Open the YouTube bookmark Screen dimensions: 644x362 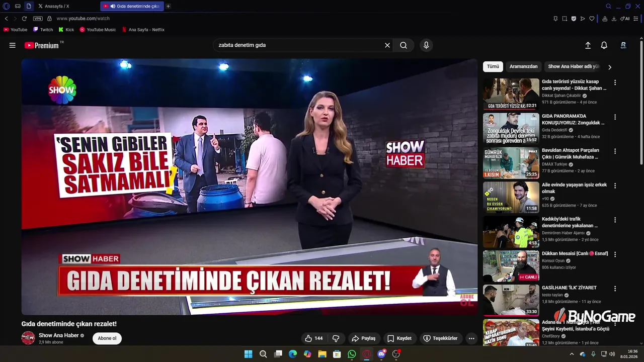[16, 30]
